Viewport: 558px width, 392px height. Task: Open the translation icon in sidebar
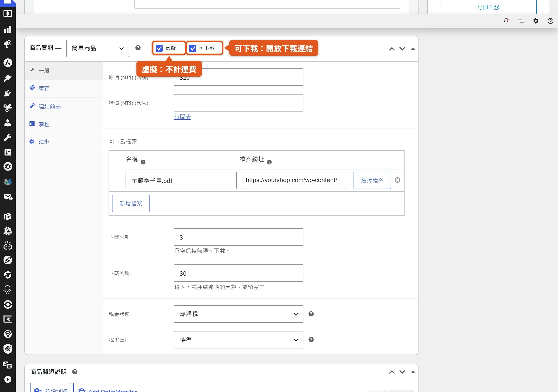[x=8, y=365]
